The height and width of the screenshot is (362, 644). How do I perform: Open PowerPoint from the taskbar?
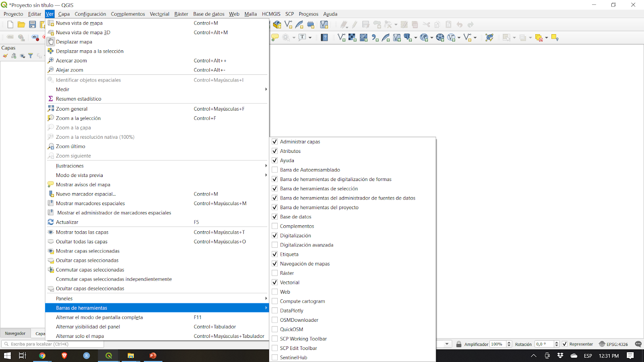(153, 356)
